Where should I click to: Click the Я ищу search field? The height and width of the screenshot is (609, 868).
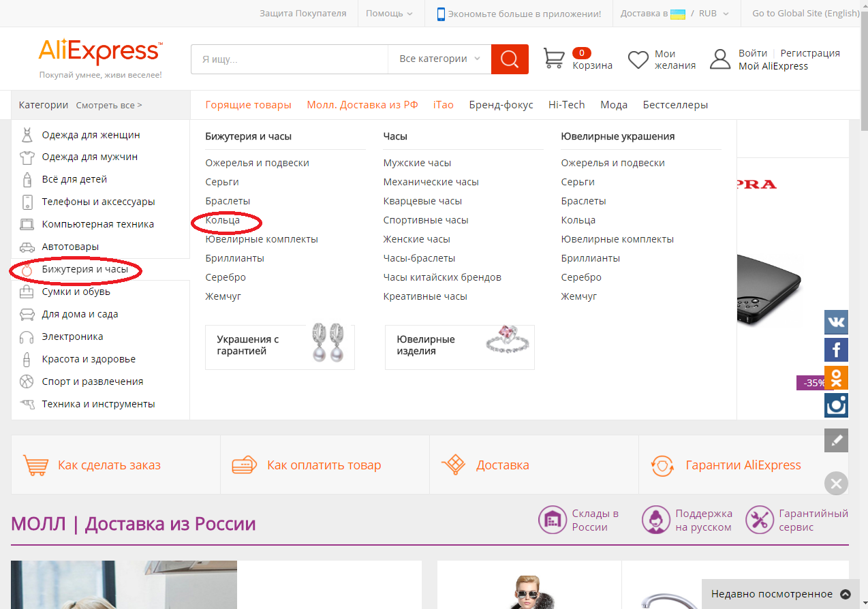[x=290, y=59]
